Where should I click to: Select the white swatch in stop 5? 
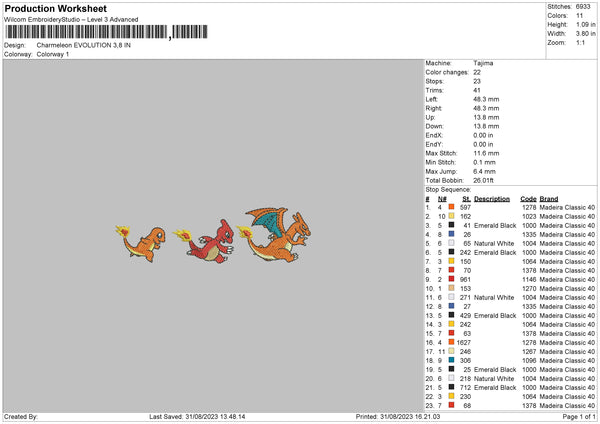[x=452, y=243]
